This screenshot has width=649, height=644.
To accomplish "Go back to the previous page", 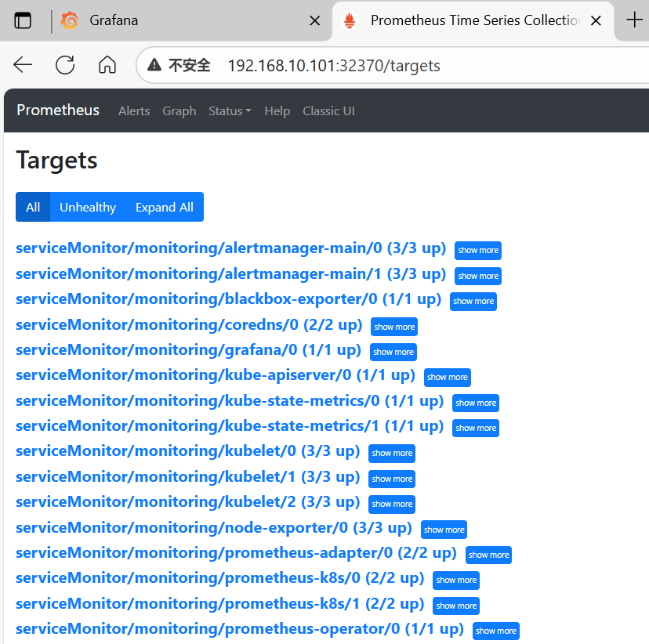I will coord(23,65).
